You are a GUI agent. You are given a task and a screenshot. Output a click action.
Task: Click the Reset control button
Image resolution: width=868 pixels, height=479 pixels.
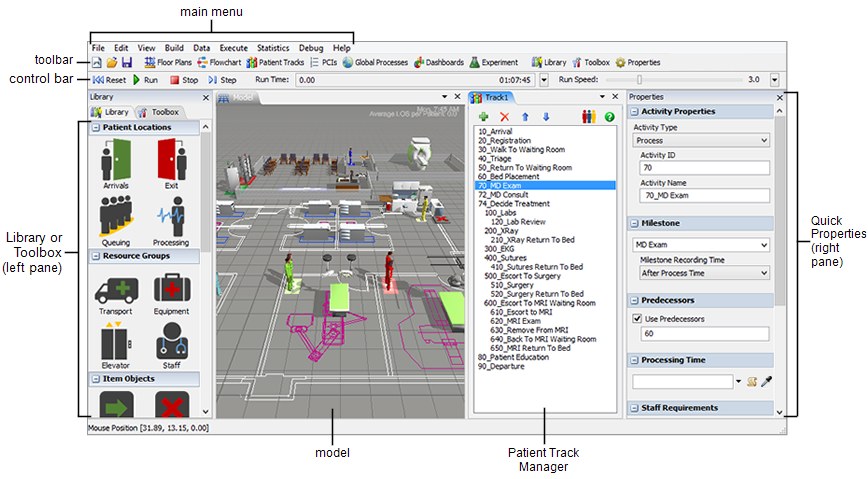coord(110,80)
